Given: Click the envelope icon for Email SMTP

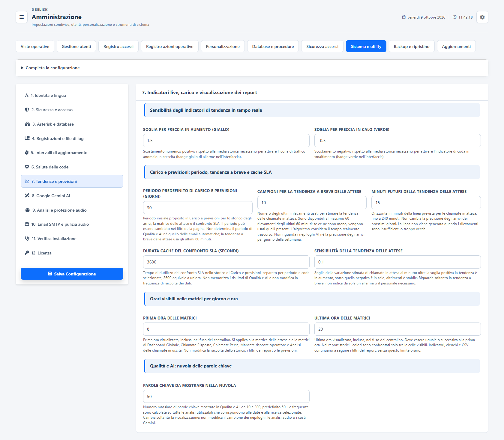Looking at the screenshot, I should point(27,224).
